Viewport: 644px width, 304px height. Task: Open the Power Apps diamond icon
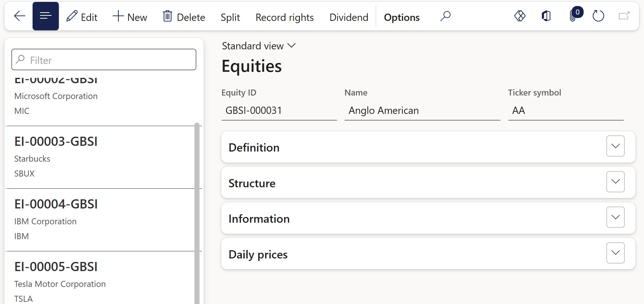(x=520, y=16)
